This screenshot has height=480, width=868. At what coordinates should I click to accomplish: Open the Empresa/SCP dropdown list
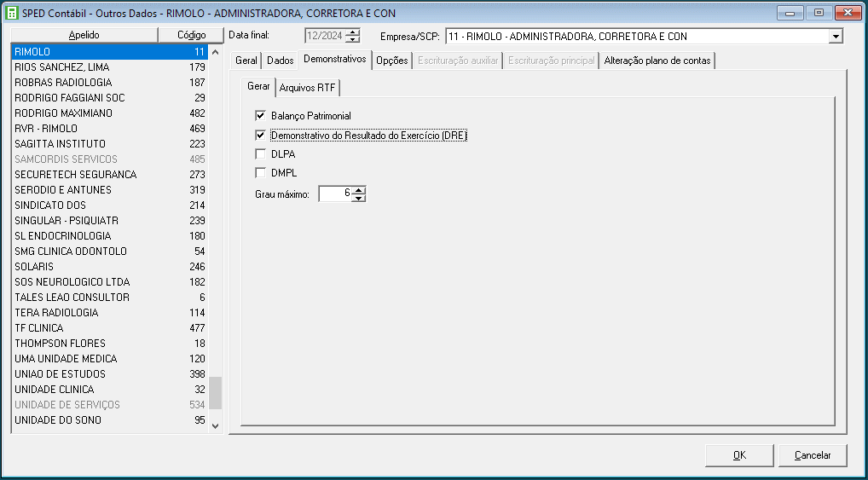[835, 37]
